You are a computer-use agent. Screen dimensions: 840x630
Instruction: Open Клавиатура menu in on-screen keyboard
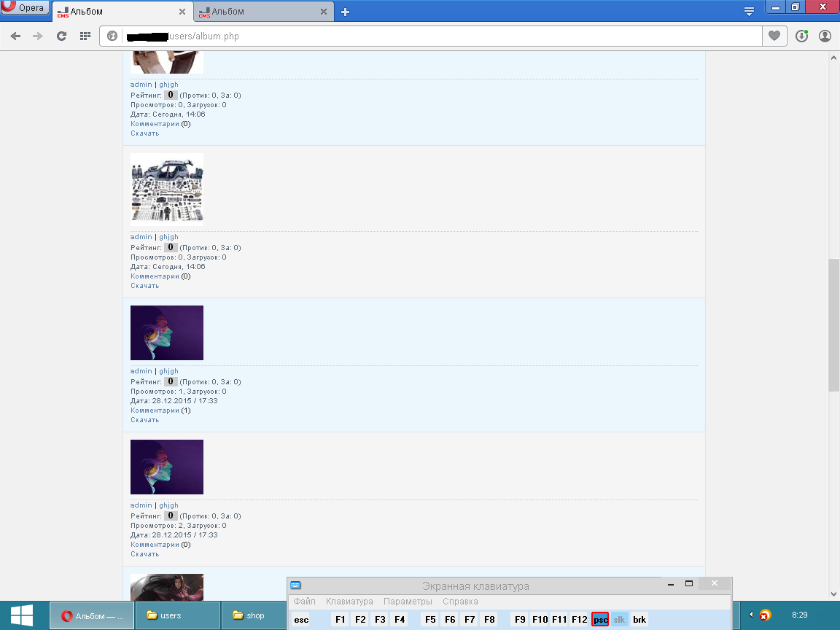coord(349,601)
